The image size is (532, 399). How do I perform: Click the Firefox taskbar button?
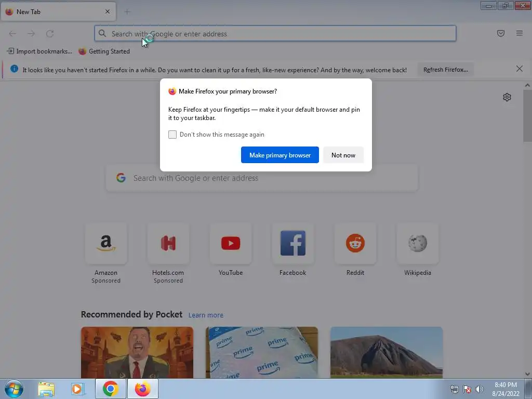143,389
